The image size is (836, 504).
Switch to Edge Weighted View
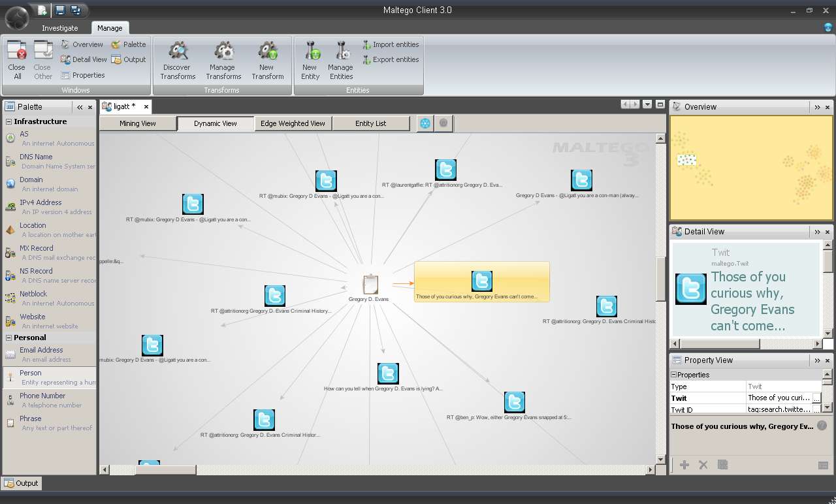point(293,123)
